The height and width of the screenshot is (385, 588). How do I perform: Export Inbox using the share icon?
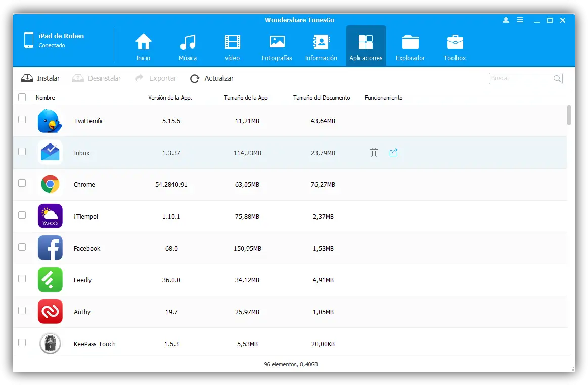pyautogui.click(x=393, y=152)
